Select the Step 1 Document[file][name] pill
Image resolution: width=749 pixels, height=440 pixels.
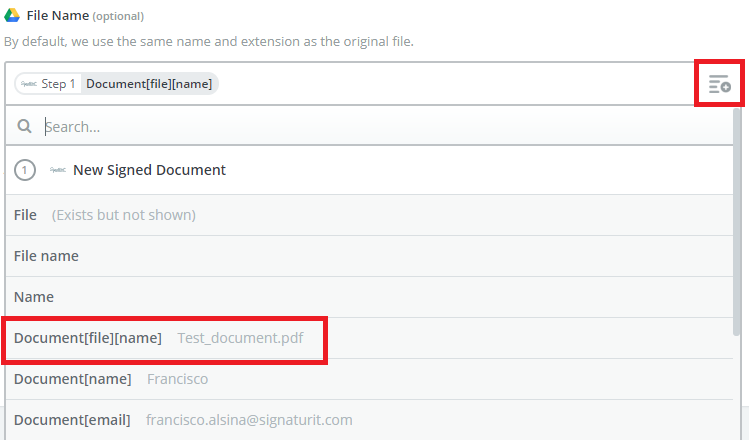pos(117,84)
